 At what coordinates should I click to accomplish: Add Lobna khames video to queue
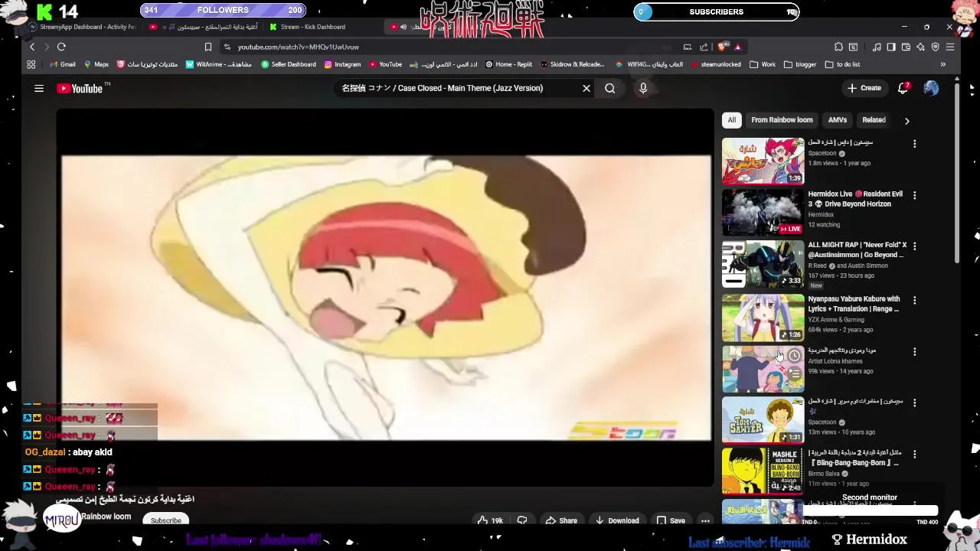click(x=795, y=374)
